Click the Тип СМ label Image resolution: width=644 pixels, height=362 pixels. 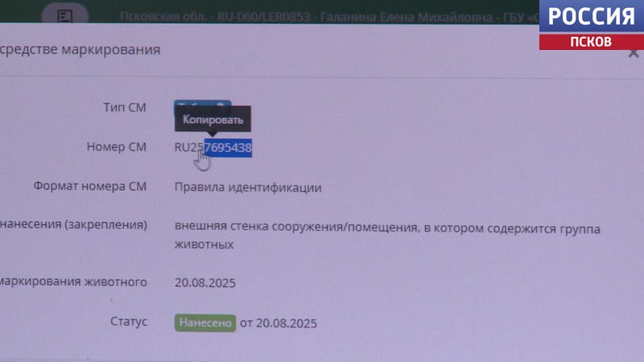point(125,108)
